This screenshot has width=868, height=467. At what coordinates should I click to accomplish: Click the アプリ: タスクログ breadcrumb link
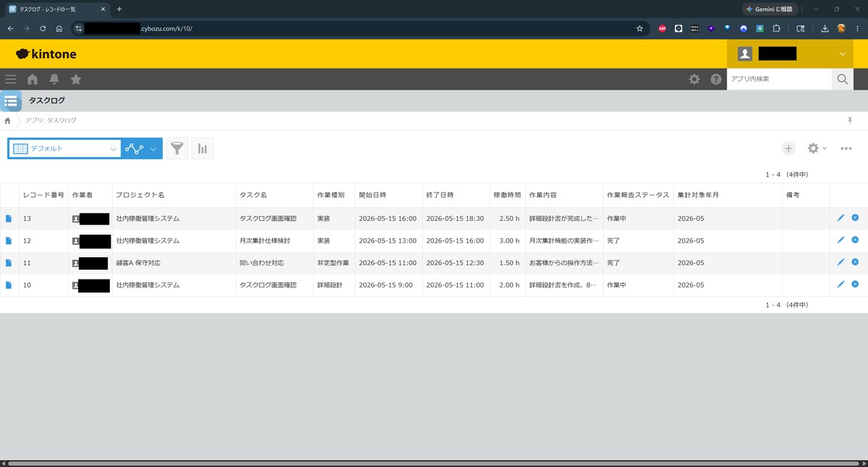[51, 120]
